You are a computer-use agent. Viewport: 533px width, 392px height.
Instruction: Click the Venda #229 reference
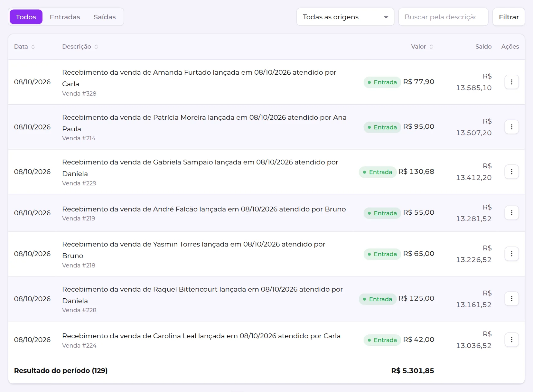79,183
